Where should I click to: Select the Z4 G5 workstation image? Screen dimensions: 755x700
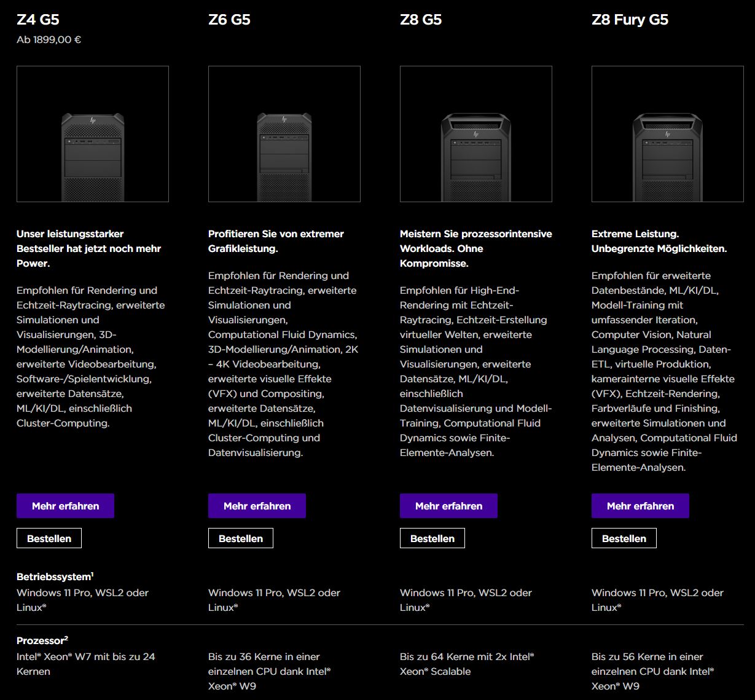tap(93, 134)
